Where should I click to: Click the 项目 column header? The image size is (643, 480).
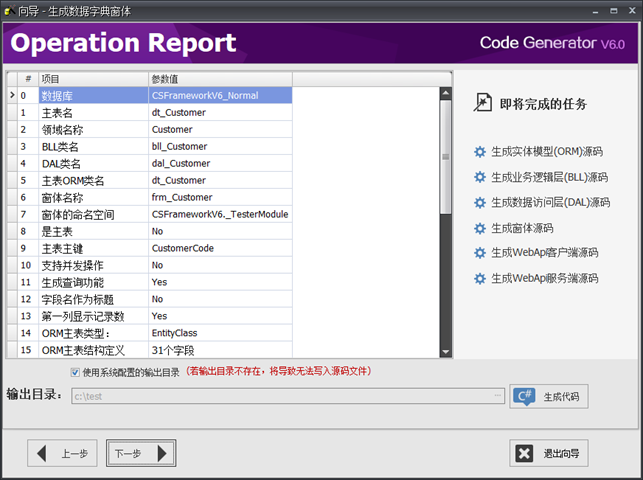point(92,78)
